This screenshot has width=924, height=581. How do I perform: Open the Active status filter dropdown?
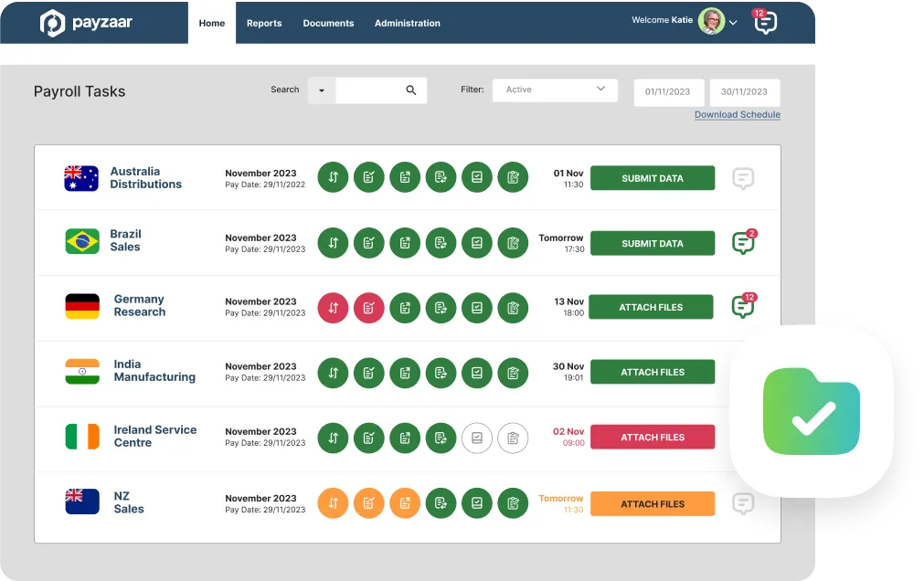coord(554,90)
